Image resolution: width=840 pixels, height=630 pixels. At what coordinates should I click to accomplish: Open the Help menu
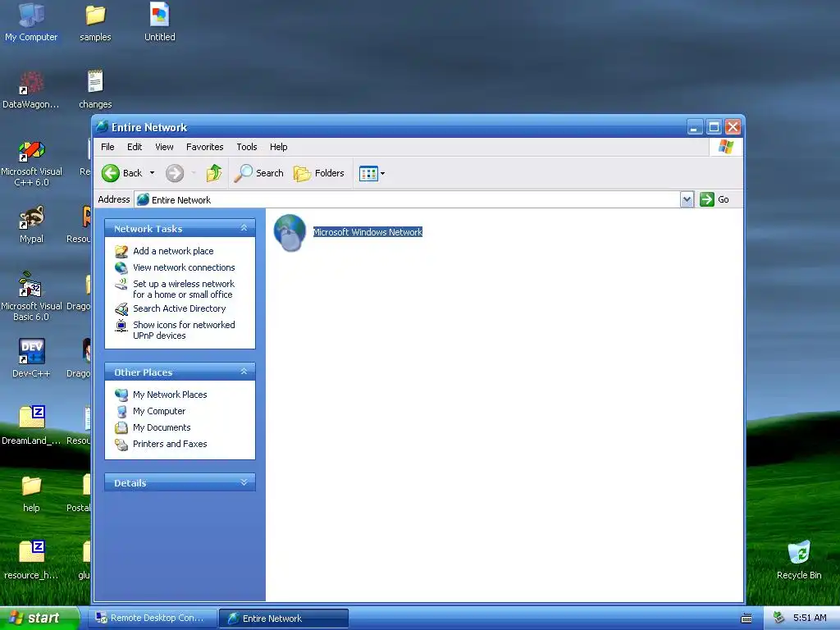pos(279,147)
